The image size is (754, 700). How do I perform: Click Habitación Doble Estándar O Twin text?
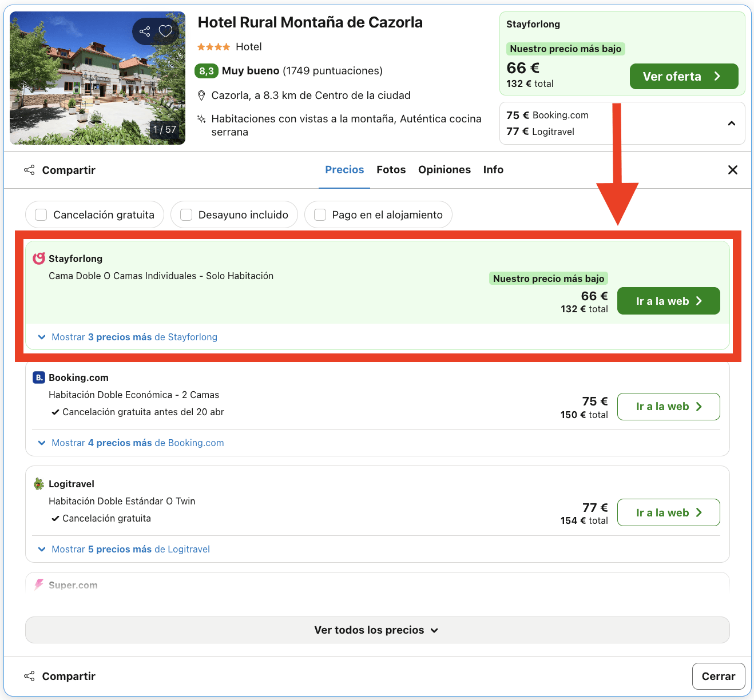tap(122, 501)
